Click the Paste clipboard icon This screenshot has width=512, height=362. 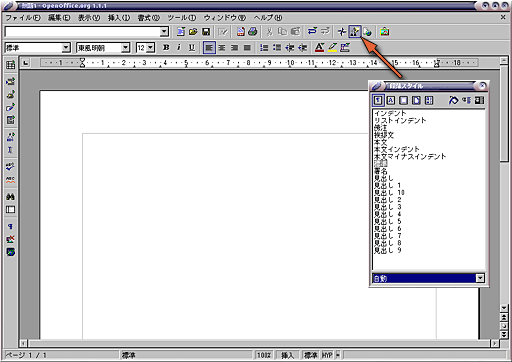coord(295,32)
